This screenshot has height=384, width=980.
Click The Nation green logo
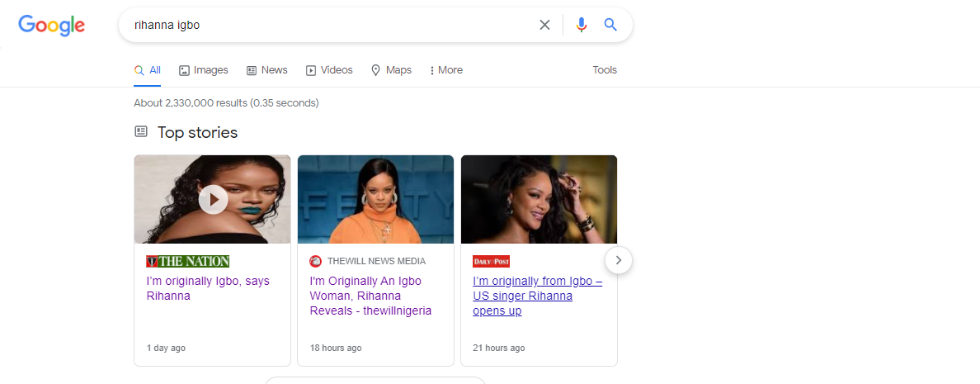pyautogui.click(x=188, y=262)
